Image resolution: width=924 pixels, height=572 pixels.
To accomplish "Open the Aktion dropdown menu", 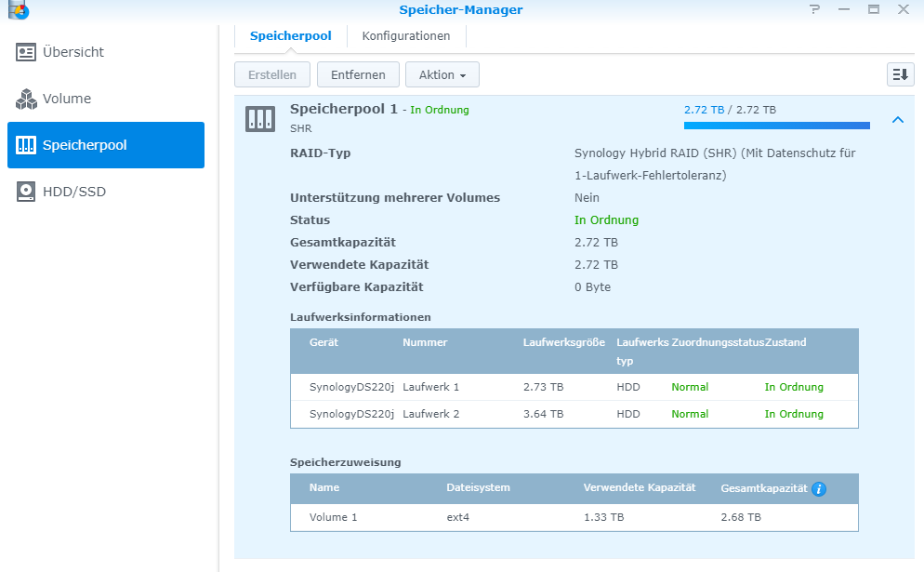I will 442,75.
